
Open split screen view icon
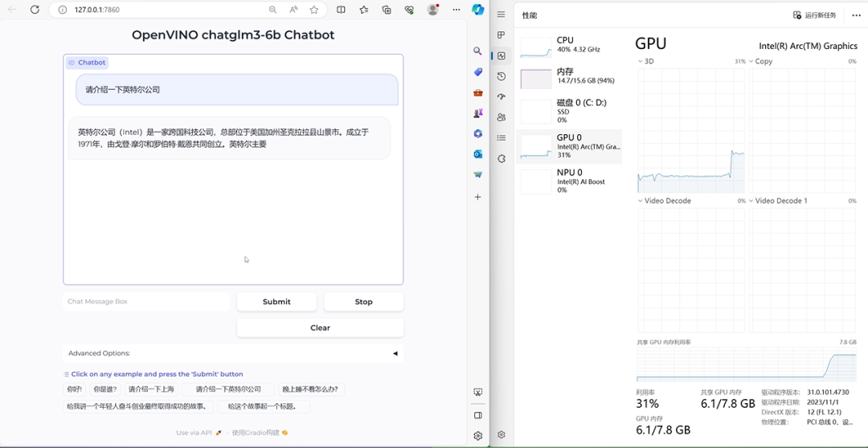pos(341,10)
